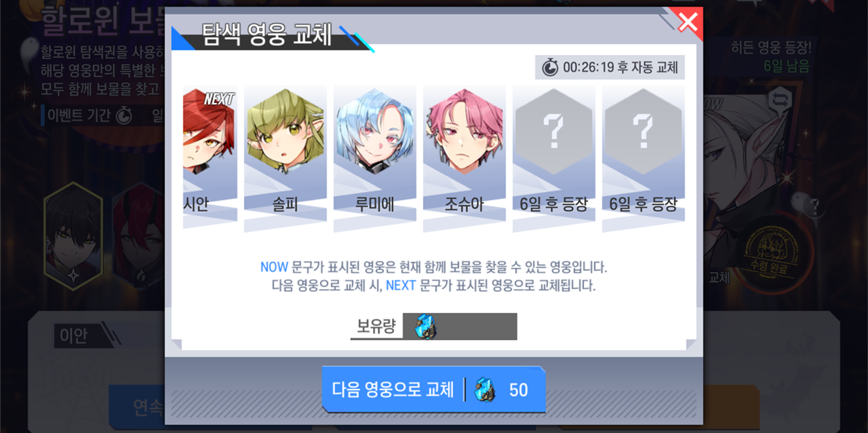Click the 솔피 name label
The image size is (868, 433).
pyautogui.click(x=285, y=204)
